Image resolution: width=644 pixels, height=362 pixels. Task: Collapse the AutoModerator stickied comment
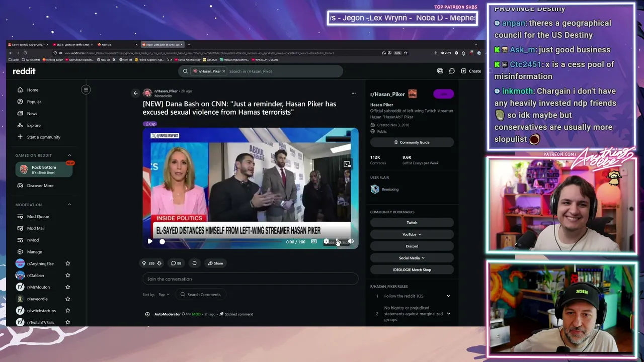147,314
